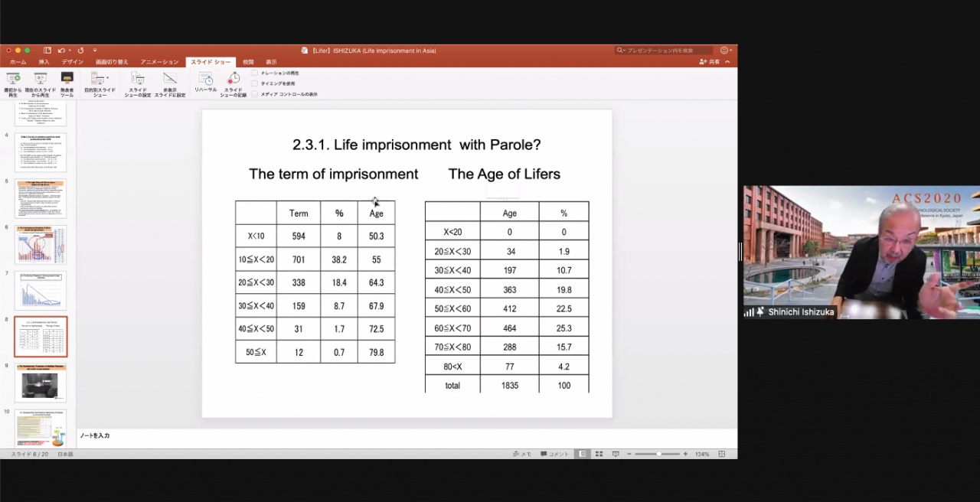The height and width of the screenshot is (502, 980).
Task: Click the Hide Slide icon (非表示スライドに設定)
Action: coord(170,83)
